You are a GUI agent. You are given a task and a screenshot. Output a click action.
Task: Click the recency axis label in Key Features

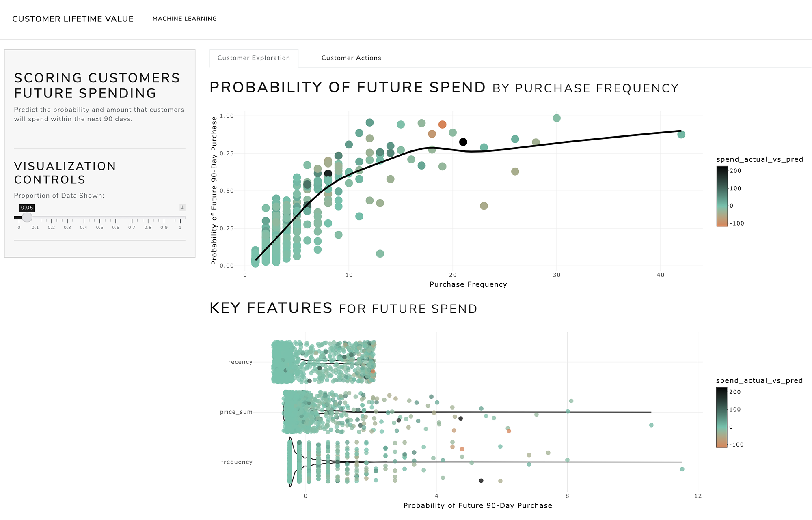click(x=240, y=362)
